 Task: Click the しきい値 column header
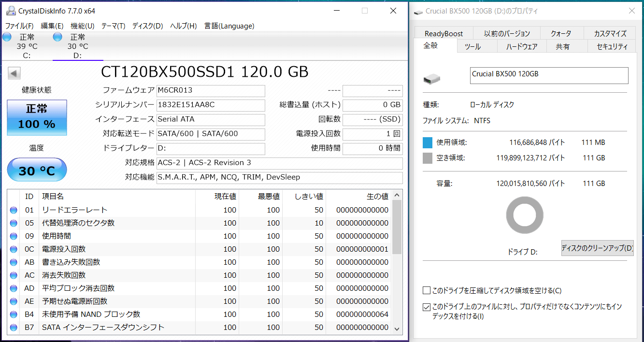304,196
